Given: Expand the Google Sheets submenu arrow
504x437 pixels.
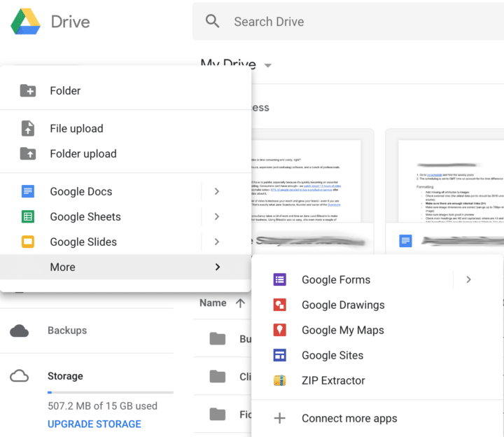Looking at the screenshot, I should pos(217,216).
